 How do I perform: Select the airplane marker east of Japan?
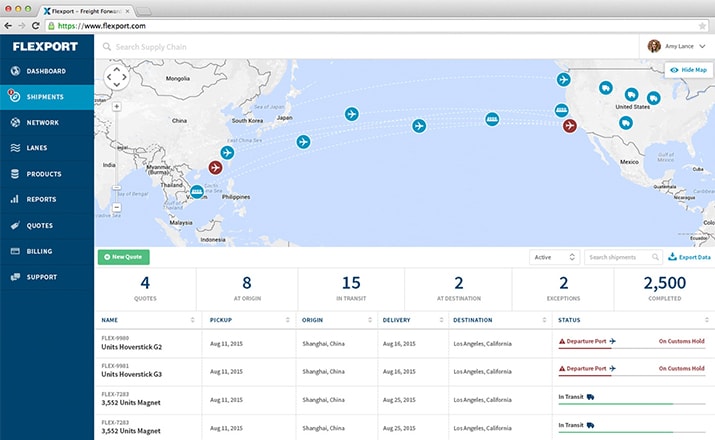point(351,114)
